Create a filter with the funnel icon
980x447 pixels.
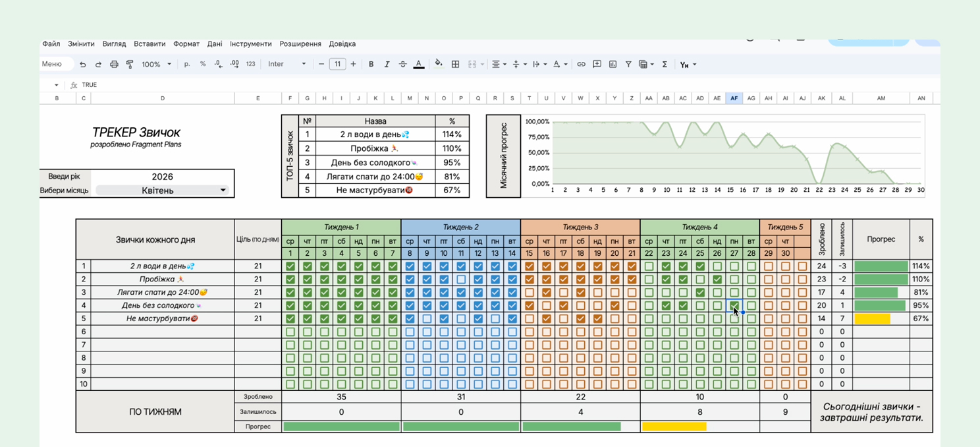(x=628, y=65)
